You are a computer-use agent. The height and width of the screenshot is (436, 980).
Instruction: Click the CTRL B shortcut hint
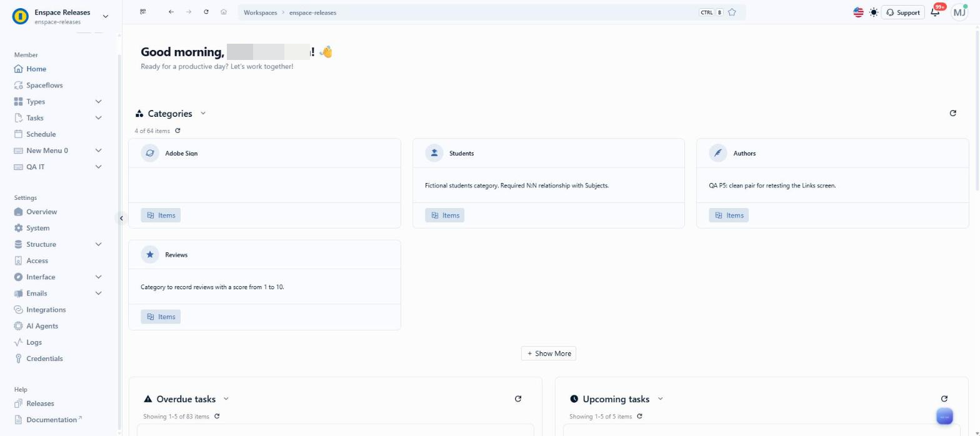pyautogui.click(x=711, y=12)
